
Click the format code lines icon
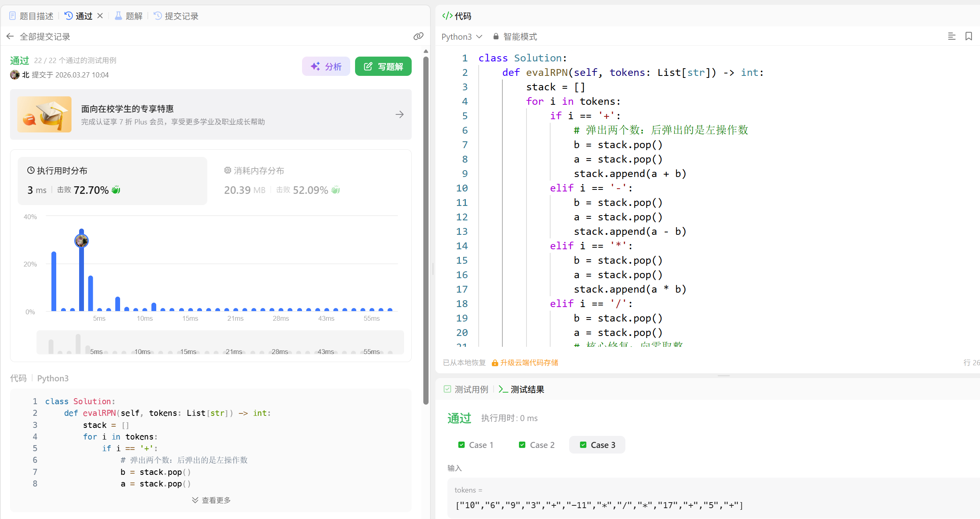pyautogui.click(x=951, y=37)
